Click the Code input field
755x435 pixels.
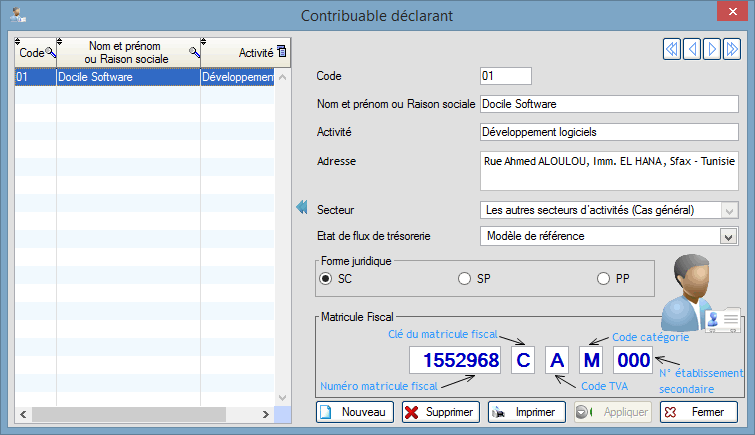pyautogui.click(x=506, y=76)
